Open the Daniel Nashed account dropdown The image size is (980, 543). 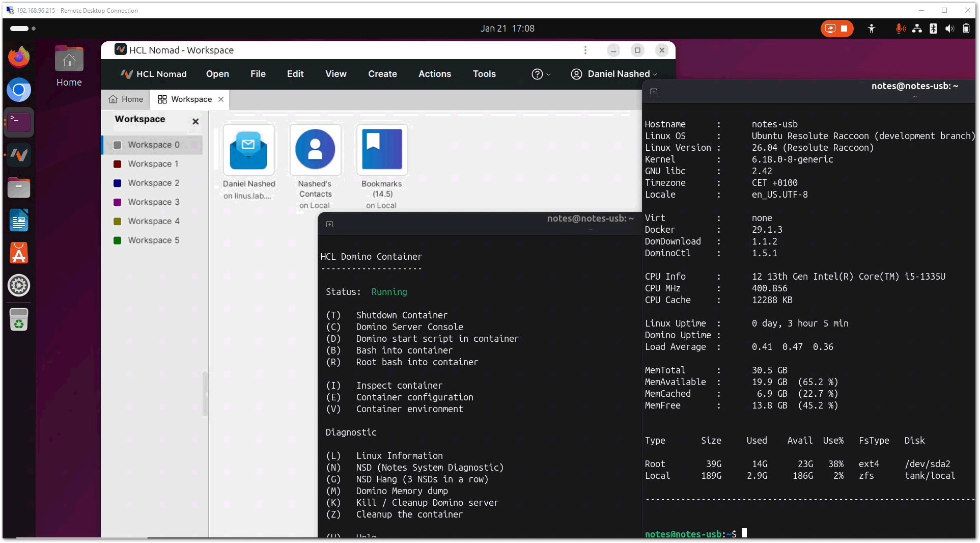[x=613, y=74]
